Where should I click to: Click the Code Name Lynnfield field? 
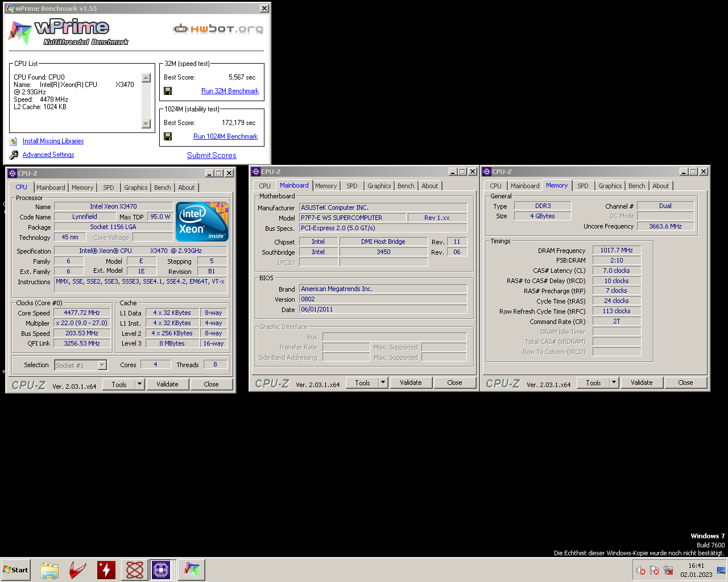(x=84, y=217)
